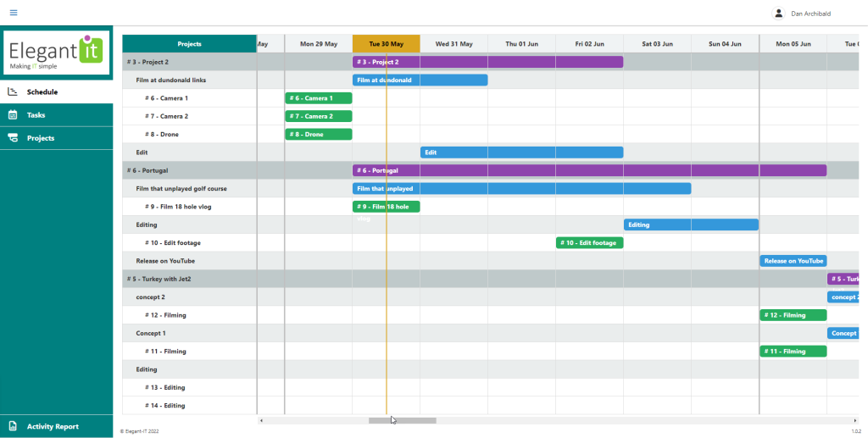Click the scrollbar left arrow
The height and width of the screenshot is (438, 868).
click(x=261, y=421)
